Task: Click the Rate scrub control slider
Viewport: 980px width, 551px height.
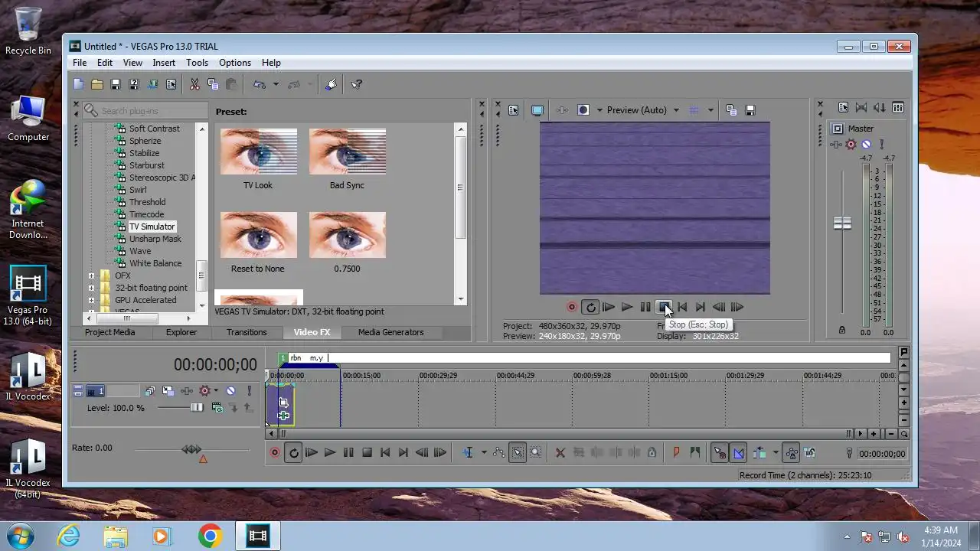Action: [x=191, y=449]
